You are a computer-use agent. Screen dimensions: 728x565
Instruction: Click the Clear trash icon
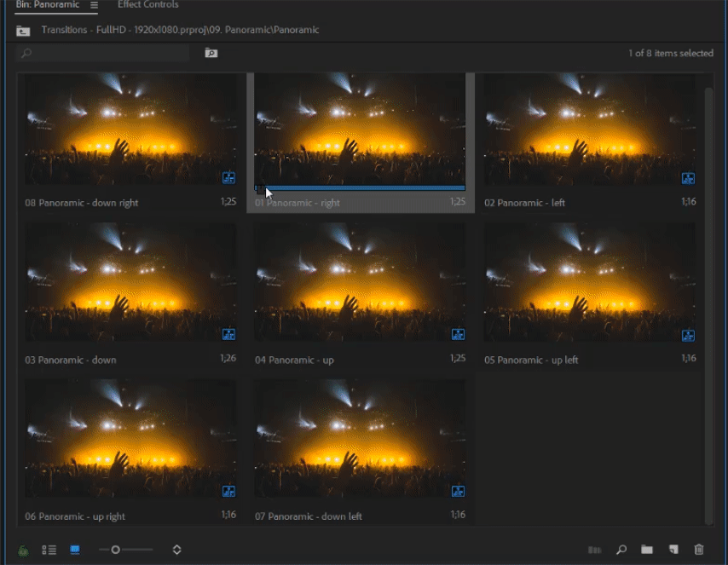(699, 550)
